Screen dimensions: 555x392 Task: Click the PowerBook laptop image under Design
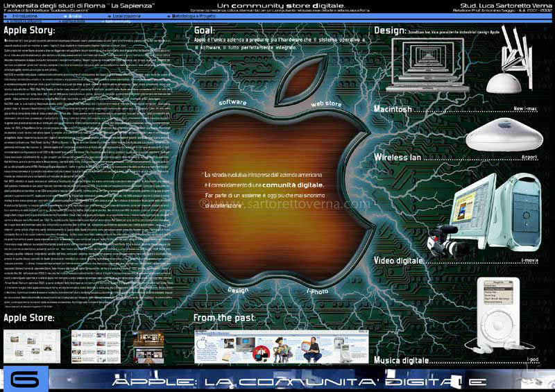pyautogui.click(x=427, y=65)
